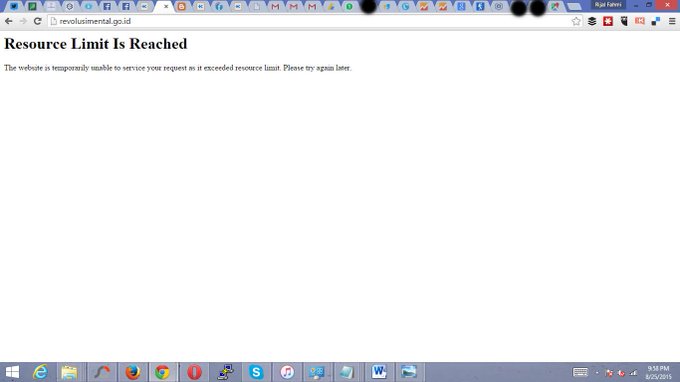680x382 pixels.
Task: Open the Windows Start button
Action: pyautogui.click(x=12, y=372)
